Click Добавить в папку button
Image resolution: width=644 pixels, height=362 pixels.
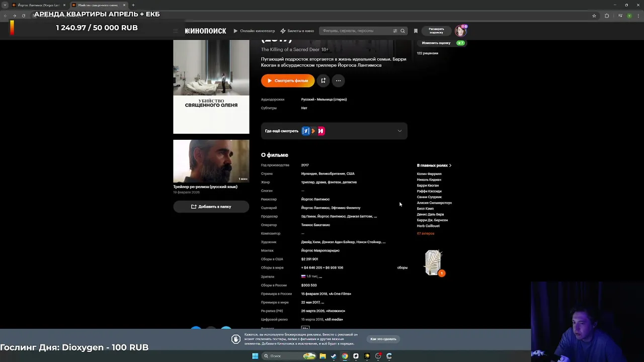click(x=211, y=207)
